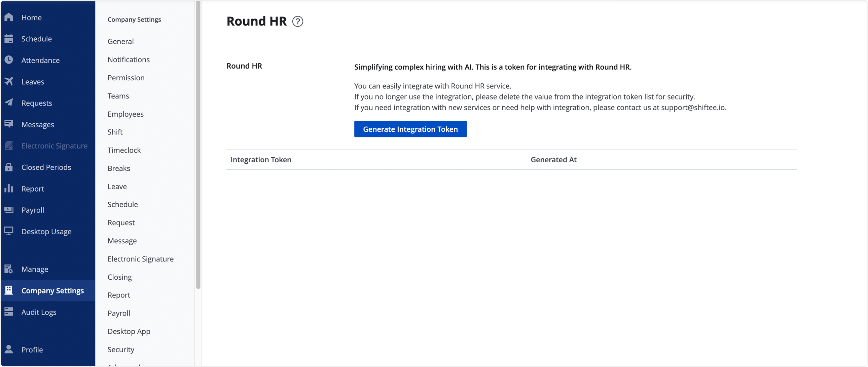Click the Desktop Usage monitor icon

(9, 231)
